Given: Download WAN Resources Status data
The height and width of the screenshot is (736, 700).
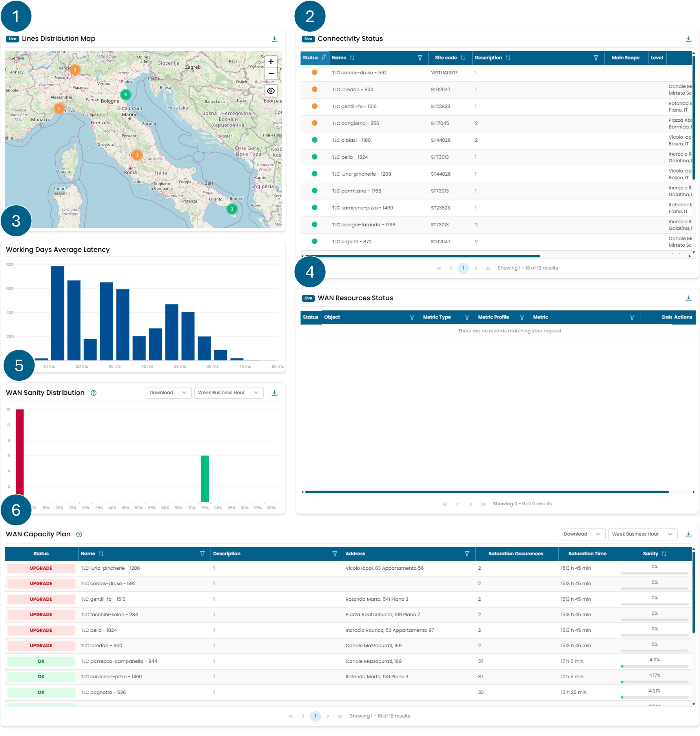Looking at the screenshot, I should coord(688,298).
